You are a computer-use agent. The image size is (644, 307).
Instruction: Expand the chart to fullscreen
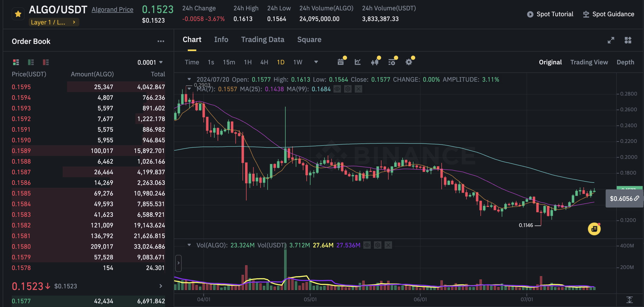point(611,40)
